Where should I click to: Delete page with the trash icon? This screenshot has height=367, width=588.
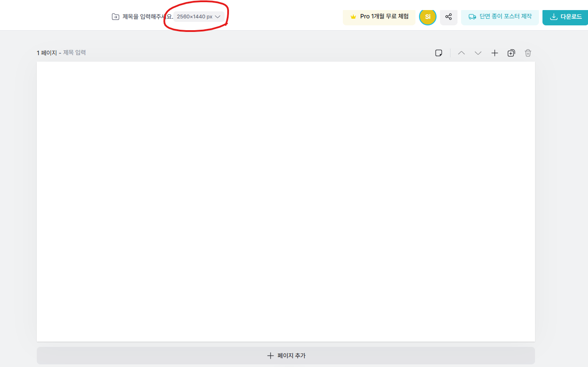tap(528, 53)
